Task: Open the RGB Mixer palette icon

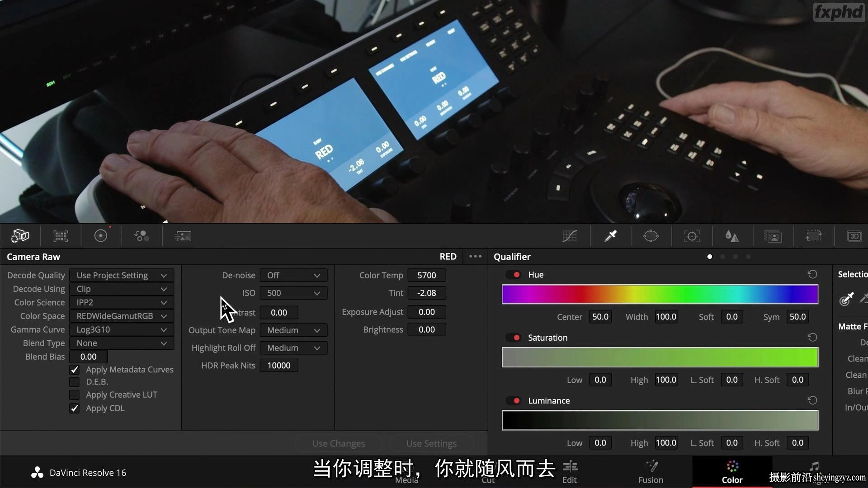Action: click(x=142, y=236)
